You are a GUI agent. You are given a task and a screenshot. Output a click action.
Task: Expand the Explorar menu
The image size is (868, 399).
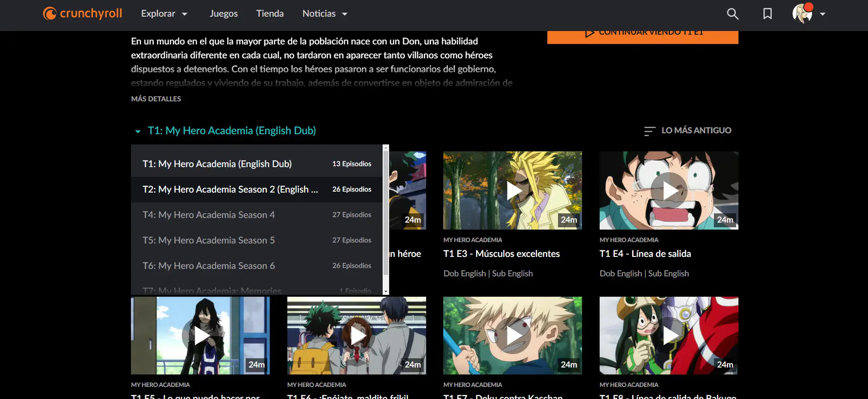pyautogui.click(x=164, y=14)
